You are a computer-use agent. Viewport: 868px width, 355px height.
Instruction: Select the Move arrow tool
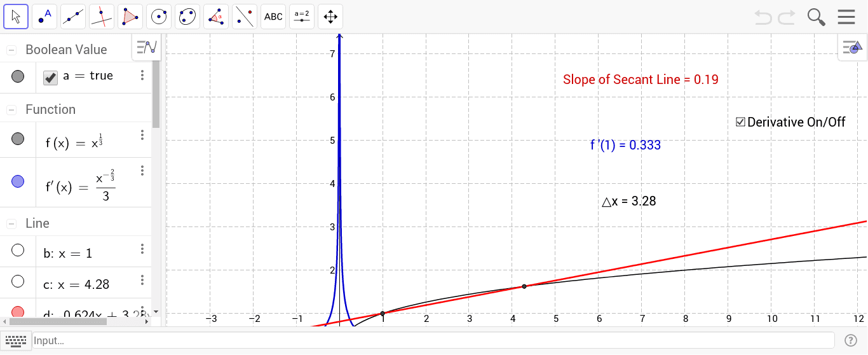(16, 17)
